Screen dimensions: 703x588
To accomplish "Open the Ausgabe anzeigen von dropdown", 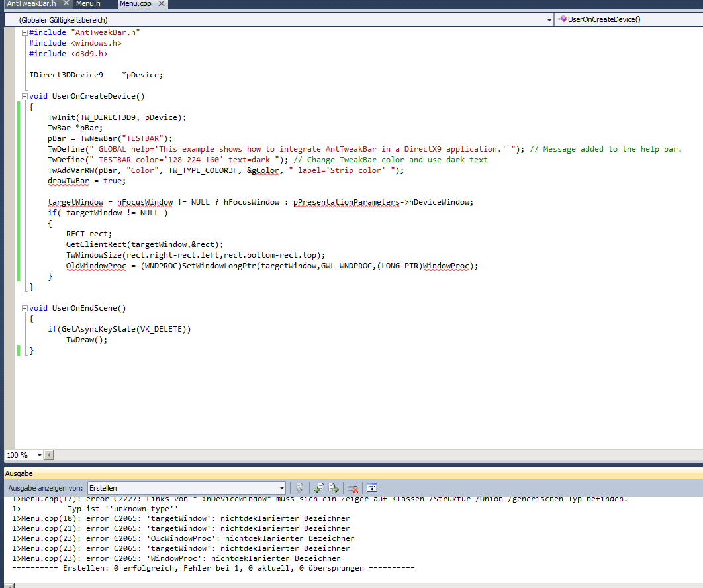I will click(282, 488).
